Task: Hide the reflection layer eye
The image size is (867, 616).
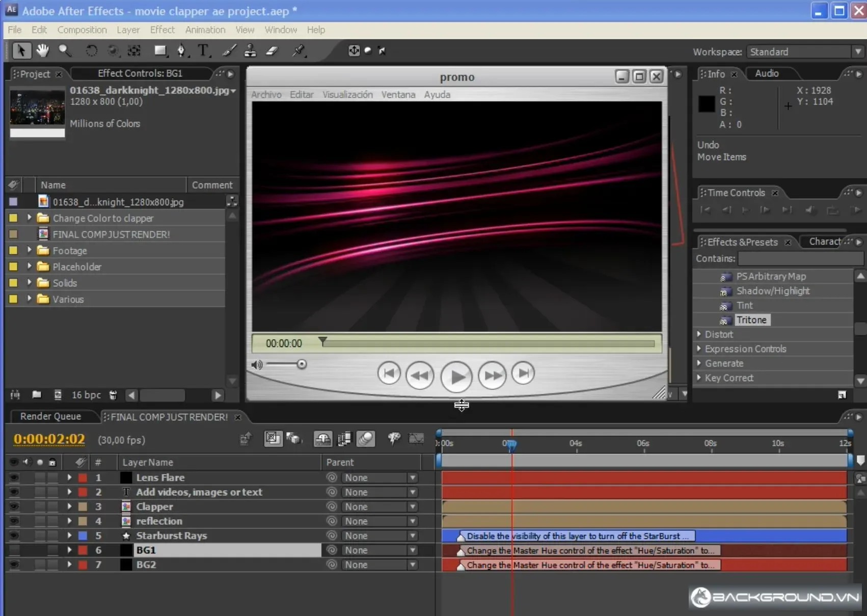Action: tap(14, 521)
